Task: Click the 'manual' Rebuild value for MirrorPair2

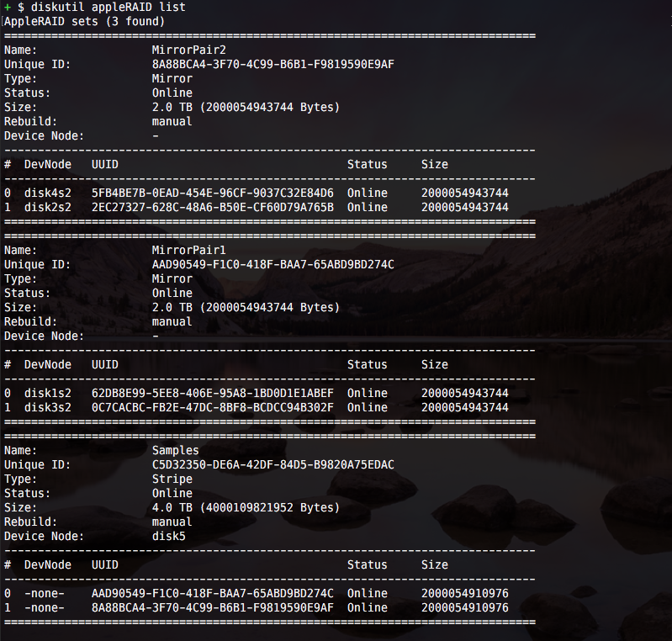Action: (x=172, y=122)
